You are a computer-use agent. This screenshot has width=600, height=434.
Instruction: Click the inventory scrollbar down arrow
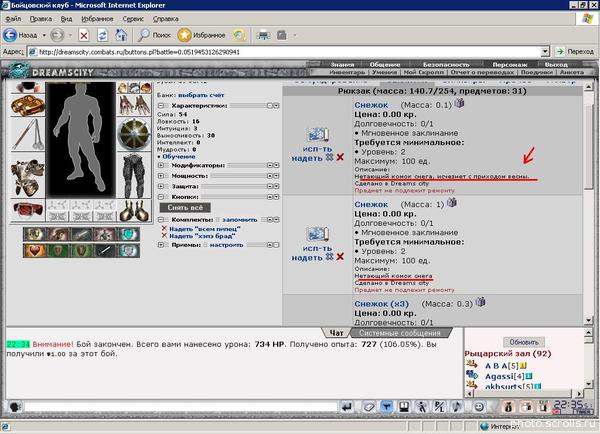(588, 320)
